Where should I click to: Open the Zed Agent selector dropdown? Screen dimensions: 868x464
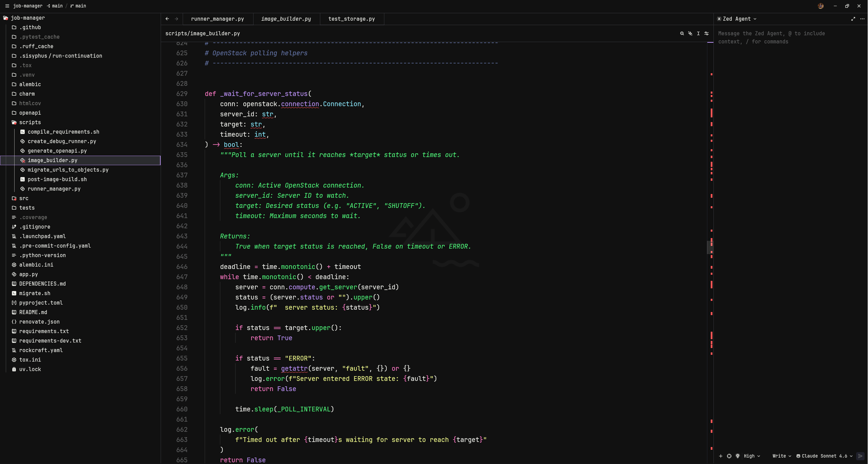click(x=737, y=19)
